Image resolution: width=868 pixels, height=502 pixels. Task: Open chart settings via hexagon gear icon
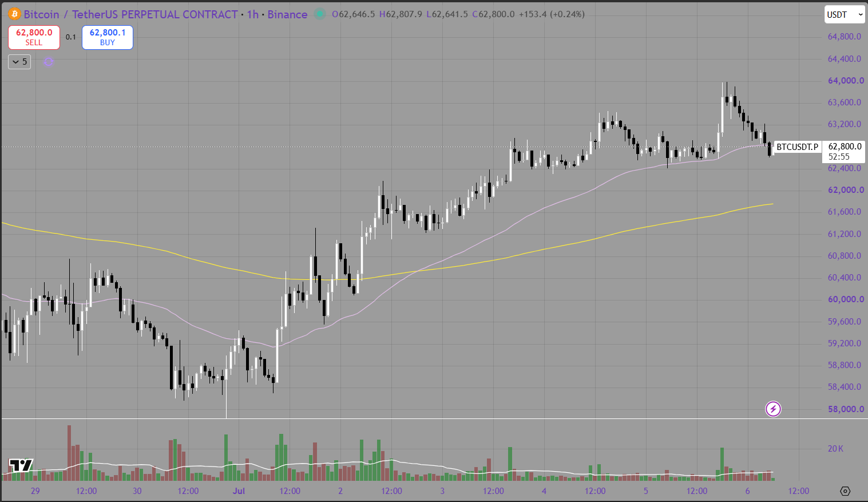[845, 491]
